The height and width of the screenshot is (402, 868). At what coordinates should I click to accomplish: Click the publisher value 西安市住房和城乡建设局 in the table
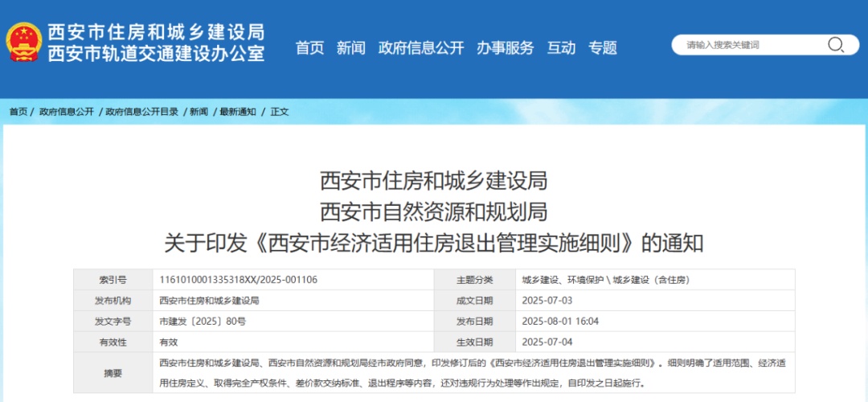(209, 301)
